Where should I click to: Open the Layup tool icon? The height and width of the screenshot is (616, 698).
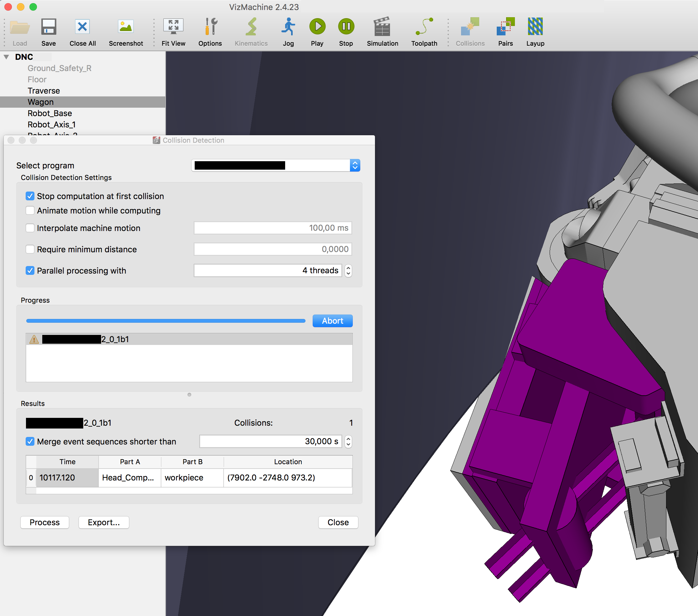point(535,27)
